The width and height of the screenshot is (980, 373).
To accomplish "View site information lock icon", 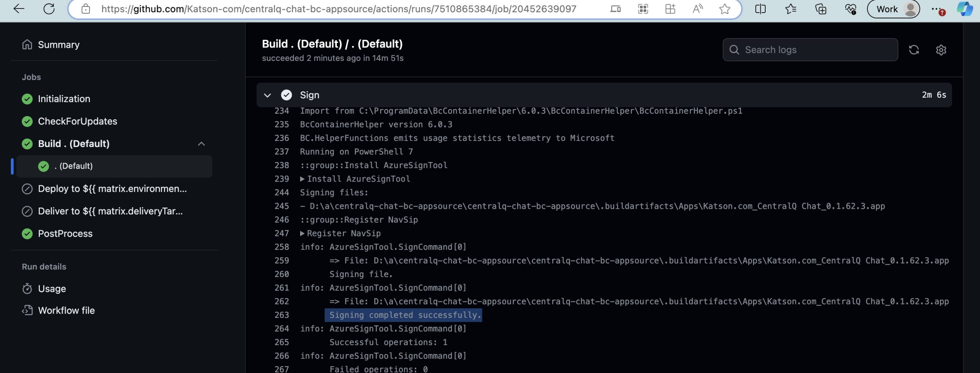I will (86, 9).
